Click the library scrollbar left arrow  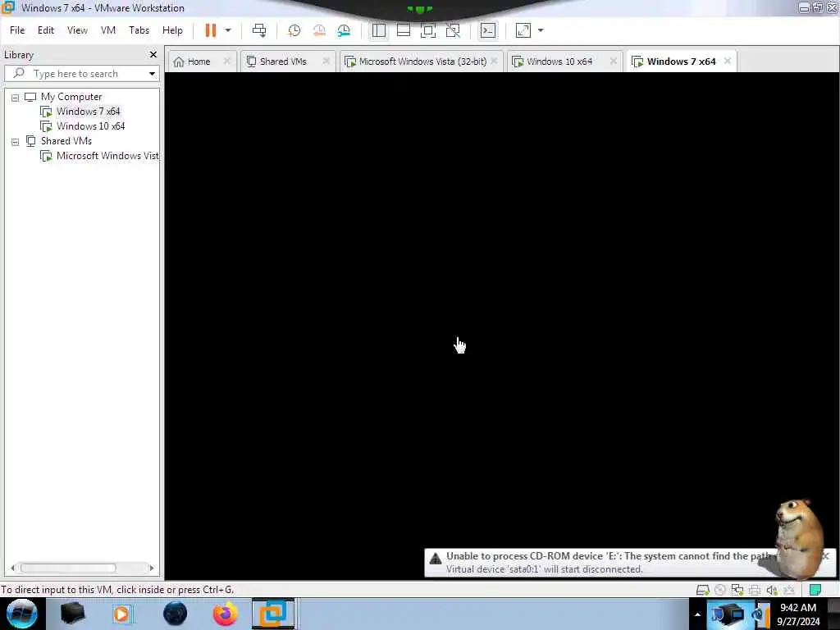12,568
